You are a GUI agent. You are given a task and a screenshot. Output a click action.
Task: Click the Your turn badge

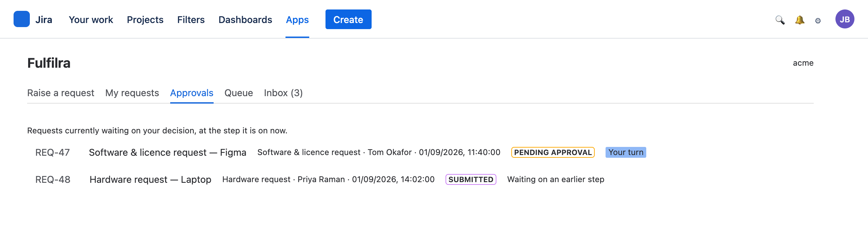point(626,152)
